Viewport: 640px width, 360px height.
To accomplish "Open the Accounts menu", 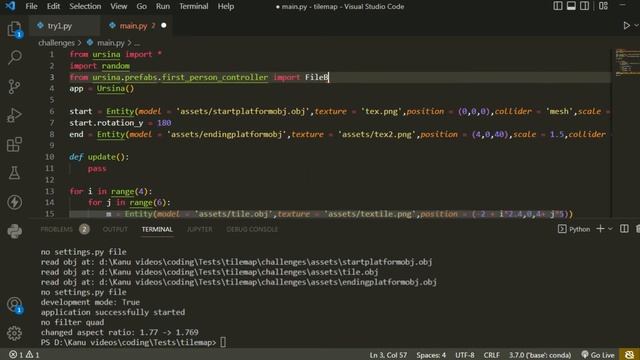I will point(15,304).
